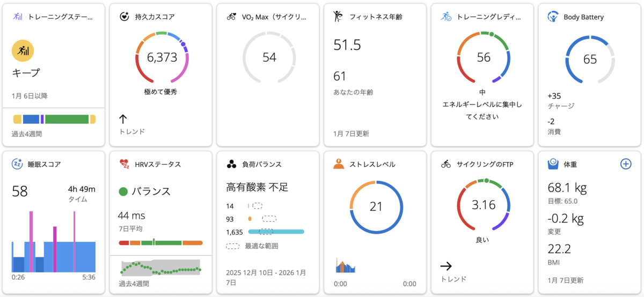Click the 4-week training status color bar
The height and width of the screenshot is (297, 644).
click(x=54, y=119)
